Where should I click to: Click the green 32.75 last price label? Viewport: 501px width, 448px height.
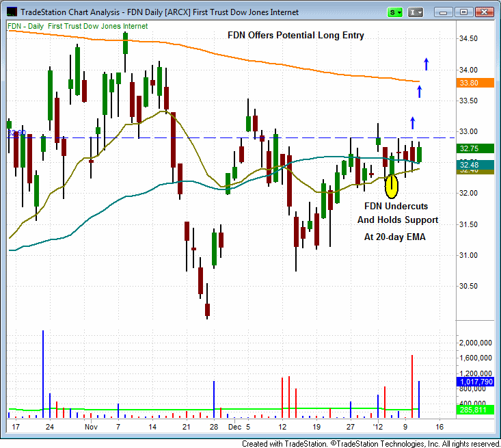point(475,148)
